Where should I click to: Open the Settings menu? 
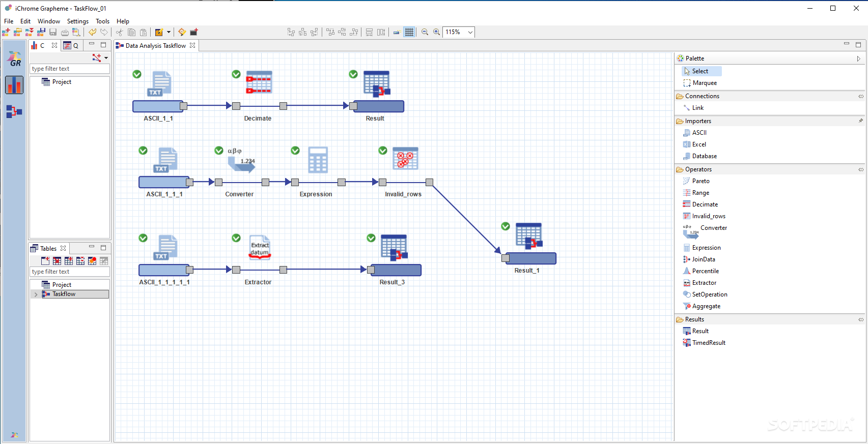[x=78, y=21]
